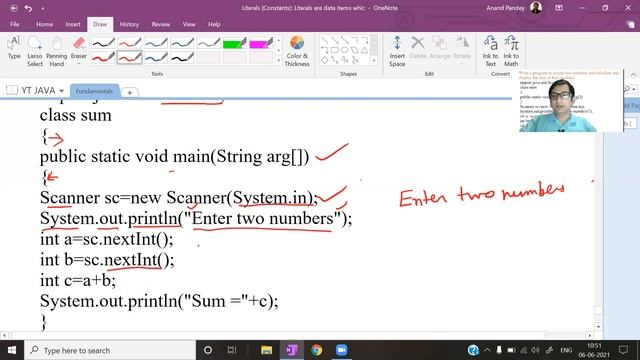Open the ENG language indicator

point(566,350)
